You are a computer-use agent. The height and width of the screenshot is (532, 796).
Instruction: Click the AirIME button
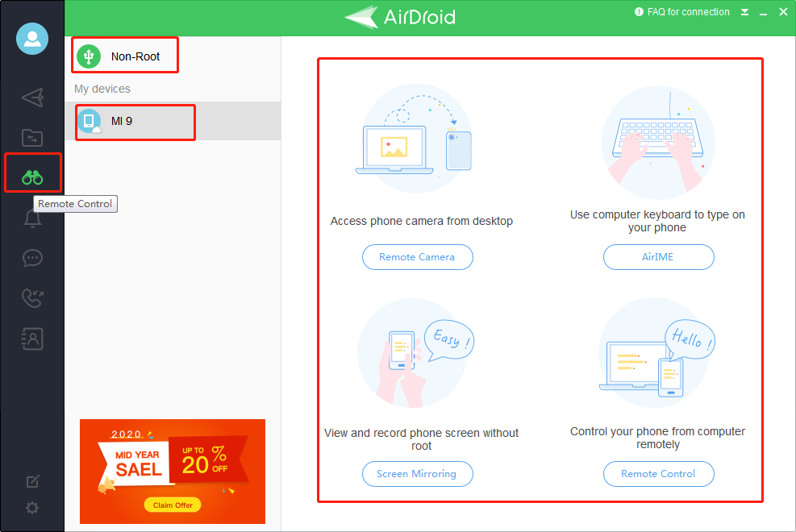[658, 257]
